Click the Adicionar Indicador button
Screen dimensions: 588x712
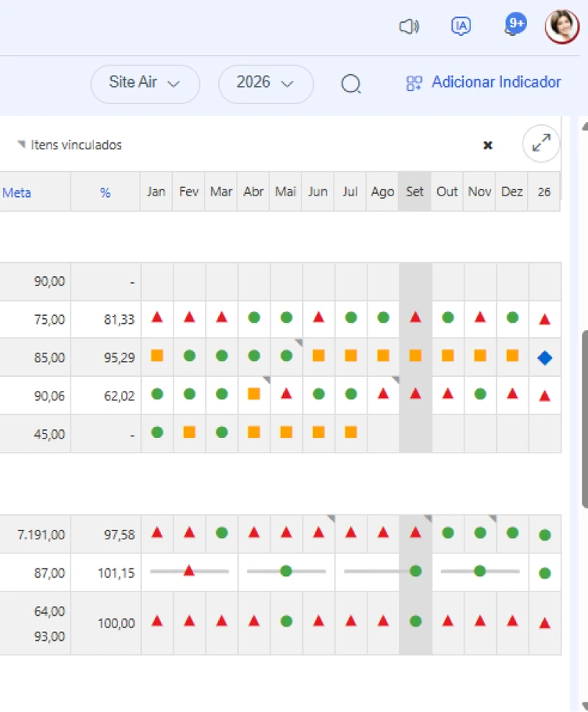tap(484, 82)
